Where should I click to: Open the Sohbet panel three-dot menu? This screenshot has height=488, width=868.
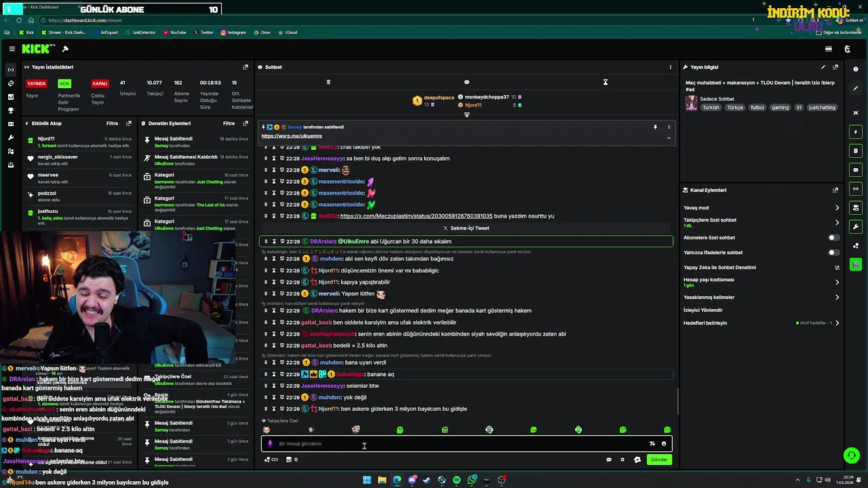pos(671,67)
